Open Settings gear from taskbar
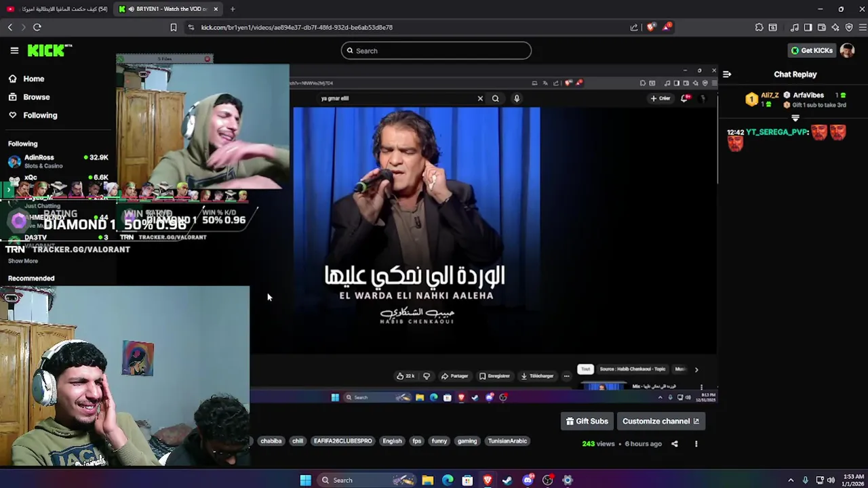Screen dimensions: 868x488 (568, 480)
